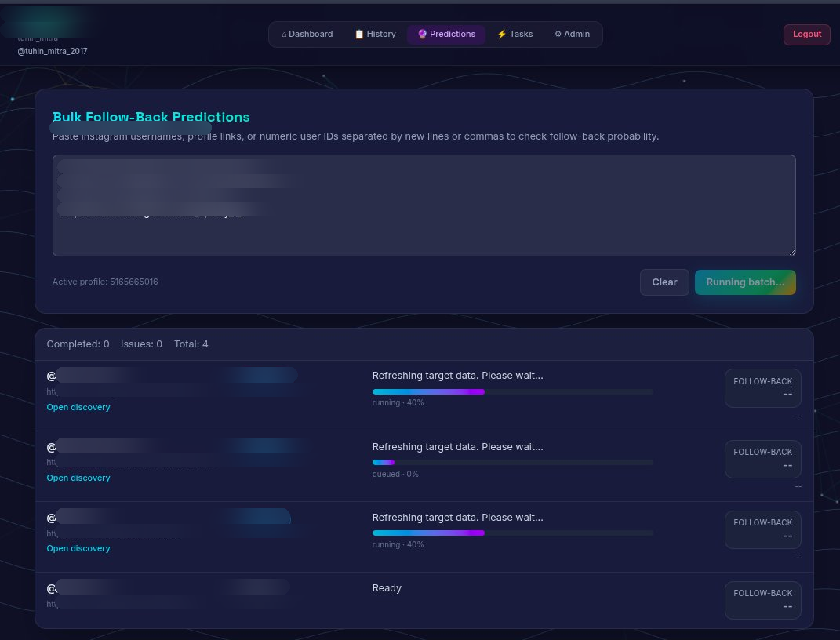Click the Running batch… gradient button
Image resolution: width=840 pixels, height=640 pixels.
(x=745, y=282)
